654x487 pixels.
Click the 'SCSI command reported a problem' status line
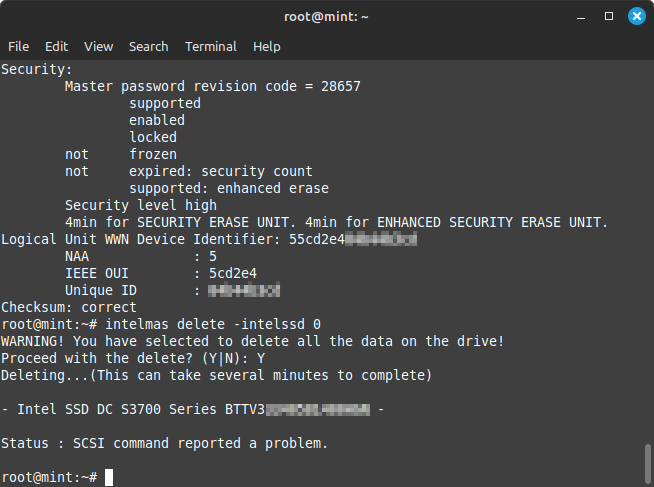pyautogui.click(x=165, y=443)
